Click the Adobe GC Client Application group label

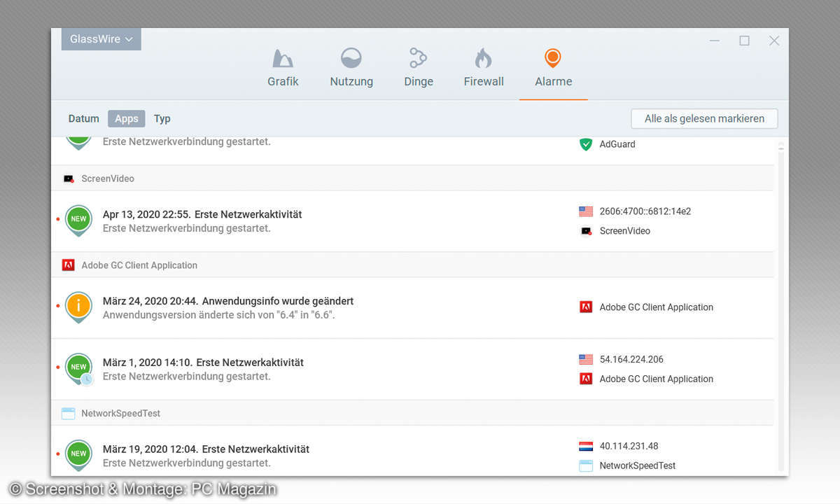coord(139,265)
